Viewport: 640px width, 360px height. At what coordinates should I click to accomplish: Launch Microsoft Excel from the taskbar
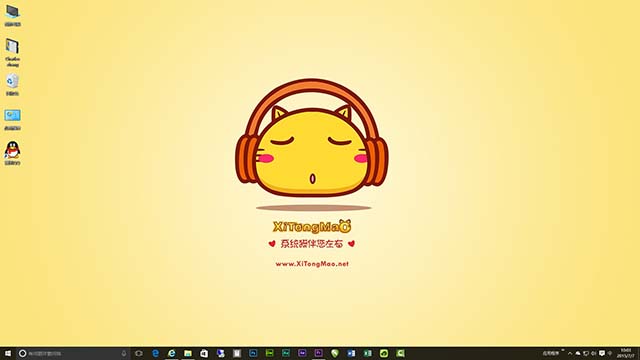point(367,353)
